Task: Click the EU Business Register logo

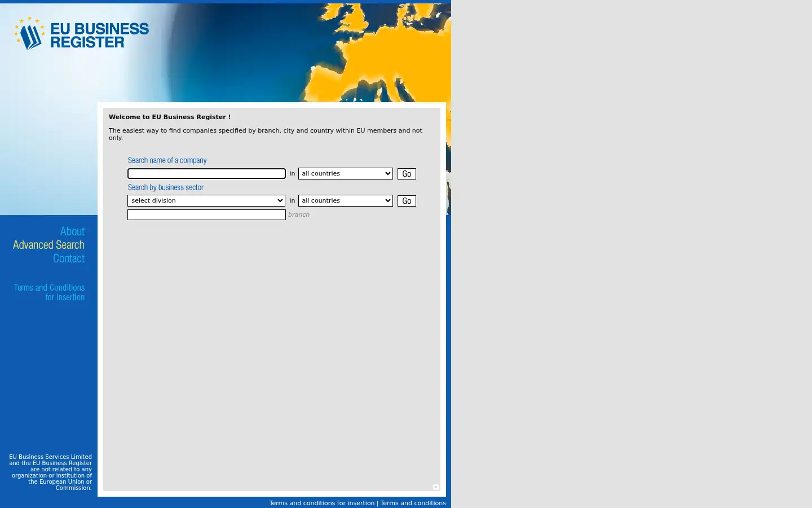Action: click(81, 33)
